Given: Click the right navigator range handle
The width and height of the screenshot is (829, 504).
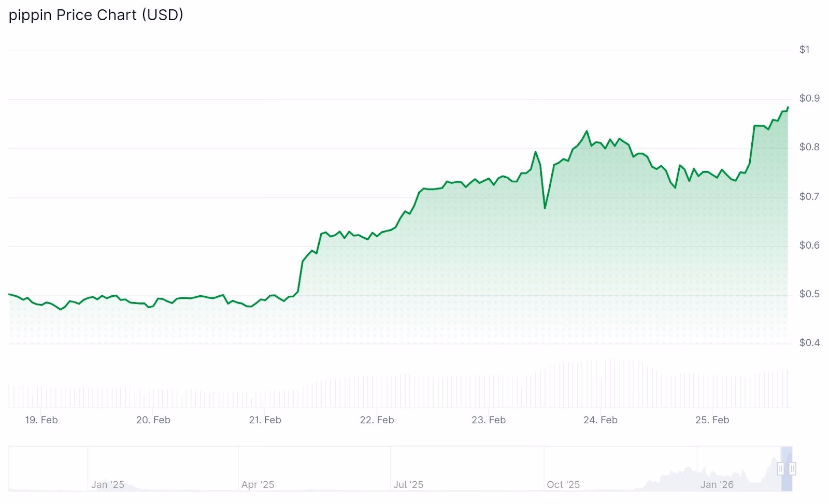Looking at the screenshot, I should coord(792,469).
